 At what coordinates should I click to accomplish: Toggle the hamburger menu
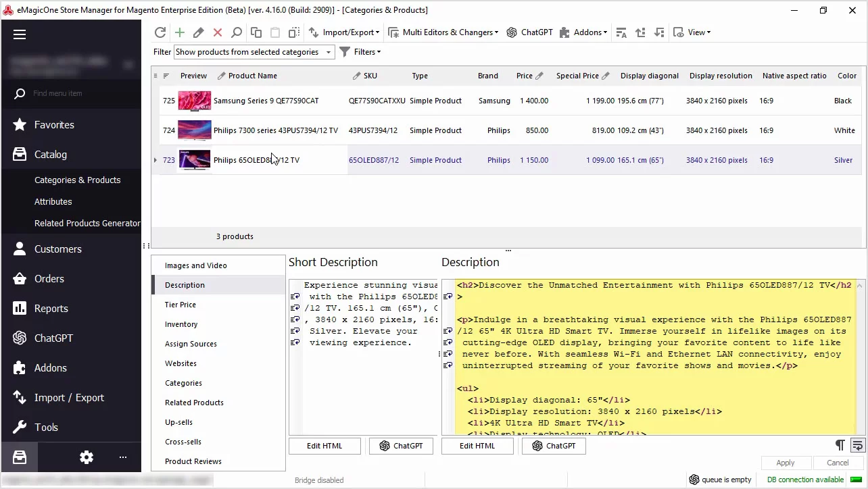(x=20, y=34)
